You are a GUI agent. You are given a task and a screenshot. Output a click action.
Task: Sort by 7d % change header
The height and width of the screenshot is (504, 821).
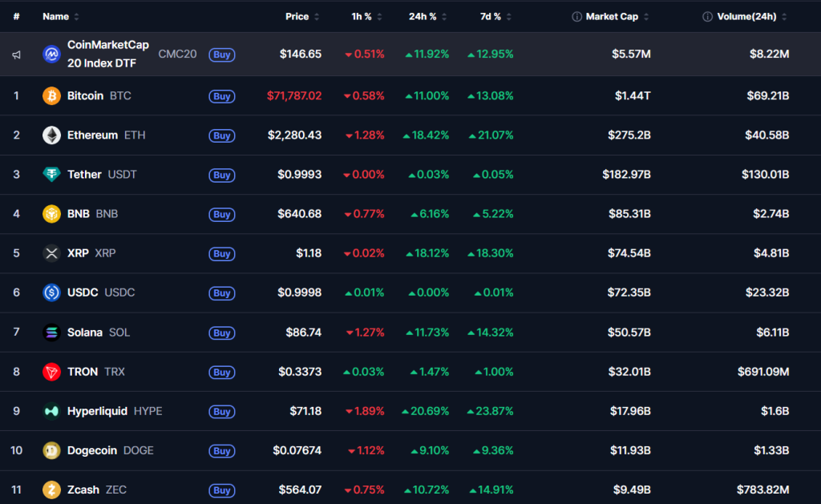click(495, 17)
